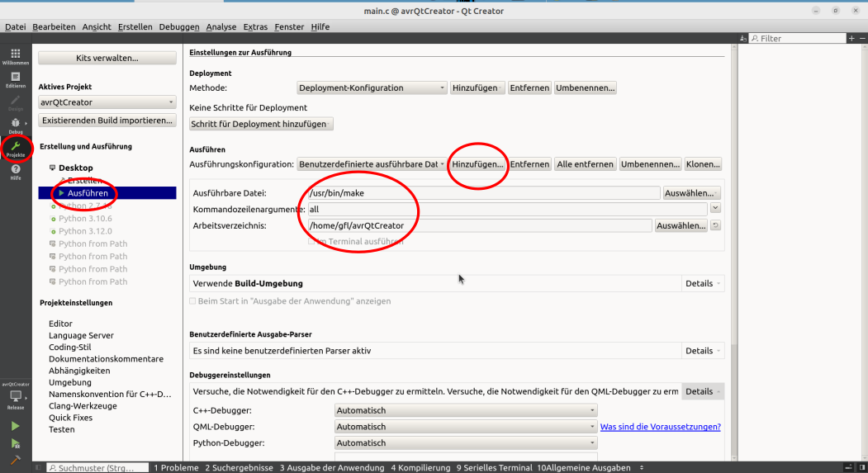Viewport: 868px width, 473px height.
Task: Reset working directory with the undo icon
Action: tap(716, 225)
